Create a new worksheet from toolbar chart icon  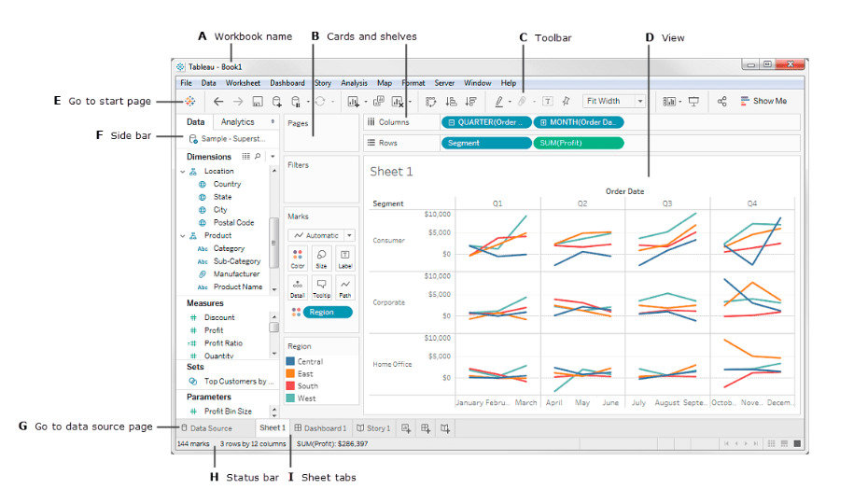click(353, 102)
